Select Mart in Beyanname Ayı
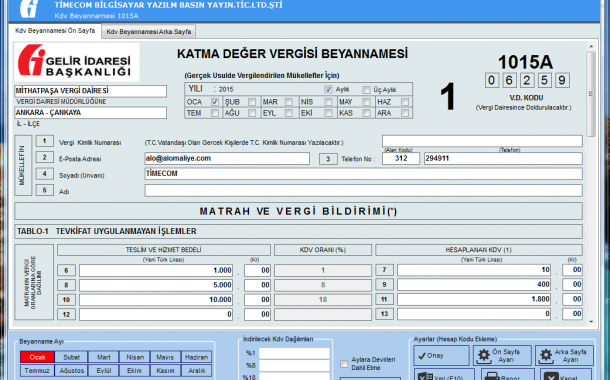This screenshot has height=380, width=610. point(103,357)
